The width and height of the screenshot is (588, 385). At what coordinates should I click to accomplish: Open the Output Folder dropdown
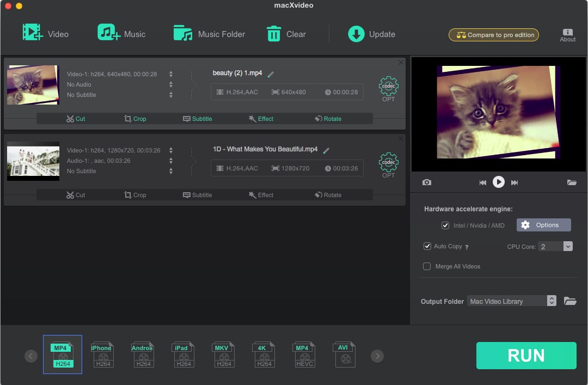point(552,301)
